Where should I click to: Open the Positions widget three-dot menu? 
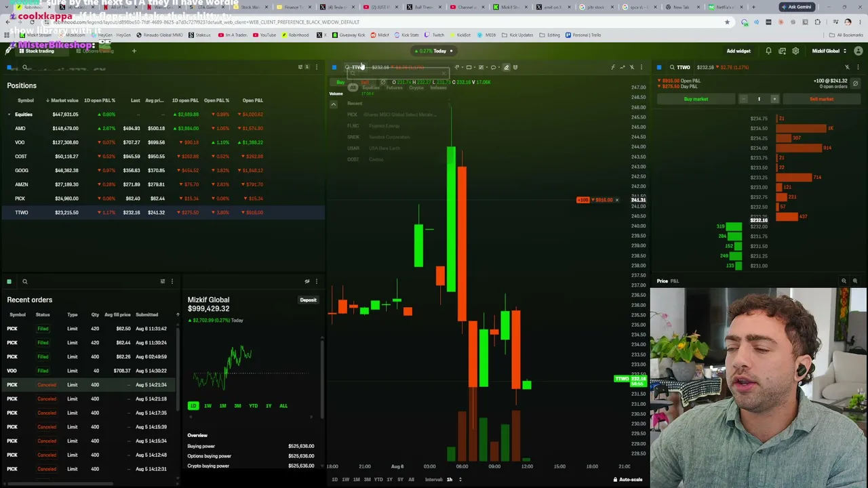(x=316, y=67)
